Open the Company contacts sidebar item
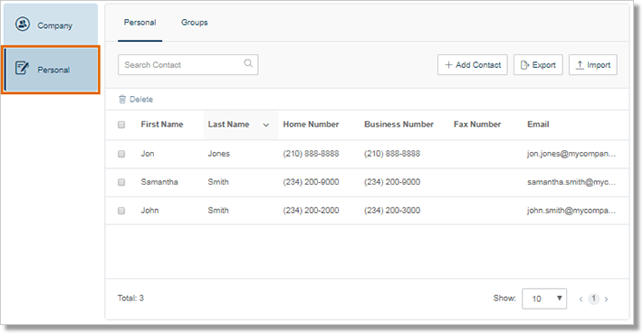Screen dimensions: 644x335 pyautogui.click(x=50, y=24)
